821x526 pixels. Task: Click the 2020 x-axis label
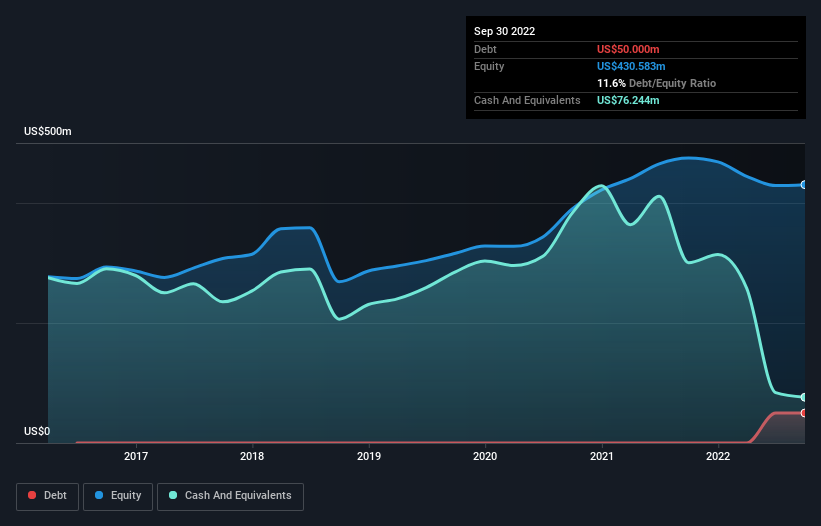coord(485,456)
